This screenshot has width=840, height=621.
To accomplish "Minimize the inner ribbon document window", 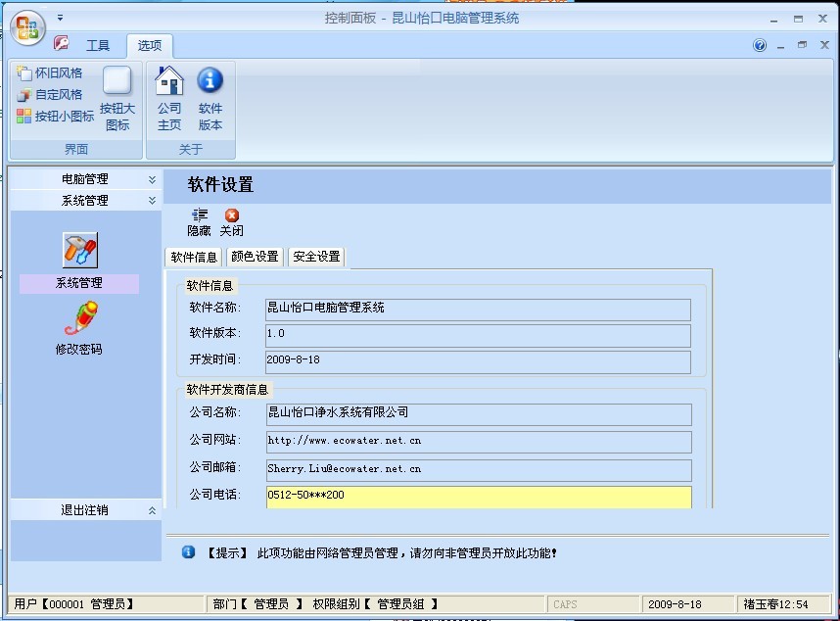I will 780,46.
